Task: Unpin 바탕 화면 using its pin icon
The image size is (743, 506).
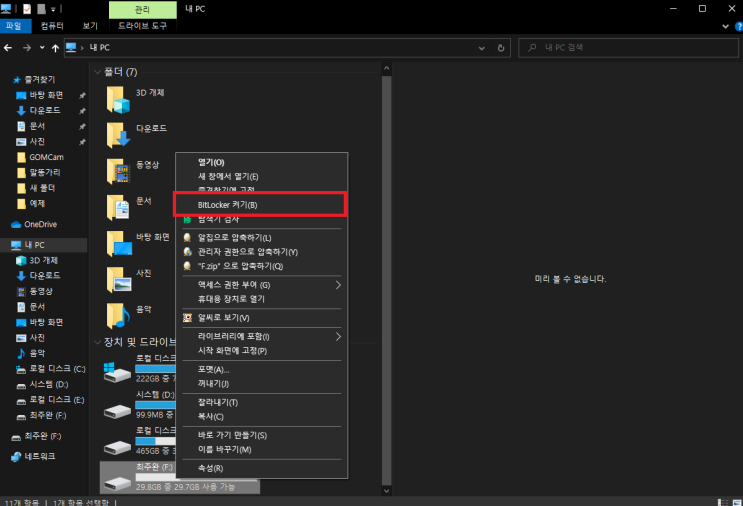Action: [82, 96]
